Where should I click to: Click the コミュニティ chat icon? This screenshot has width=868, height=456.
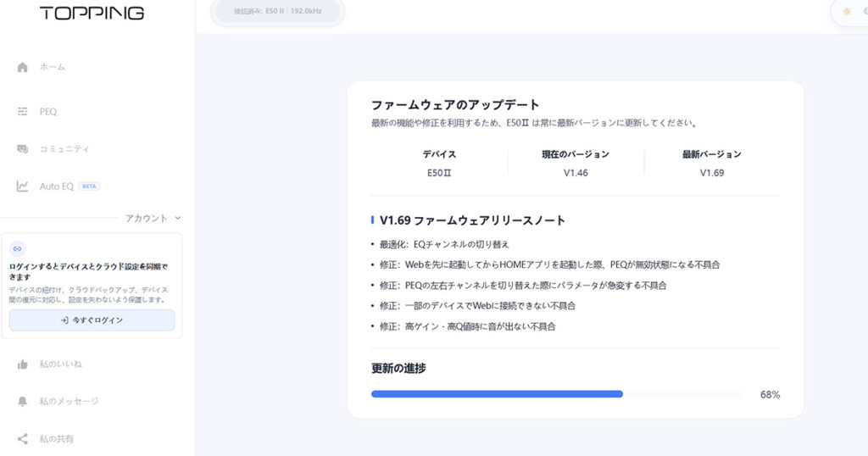pyautogui.click(x=22, y=149)
